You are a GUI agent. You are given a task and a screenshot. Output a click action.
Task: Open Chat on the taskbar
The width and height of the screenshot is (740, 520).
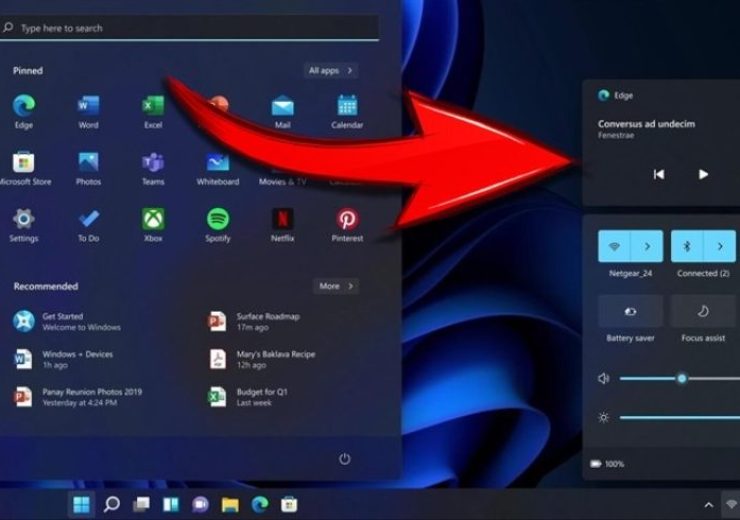pos(200,504)
